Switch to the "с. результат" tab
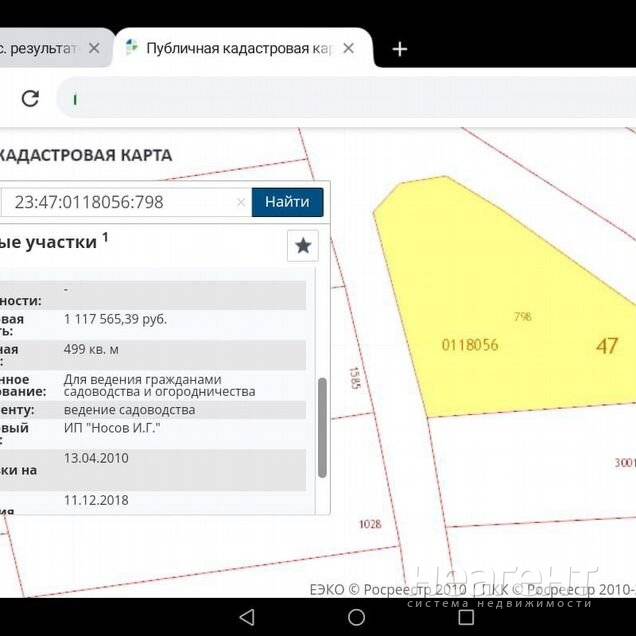636x636 pixels. [40, 48]
